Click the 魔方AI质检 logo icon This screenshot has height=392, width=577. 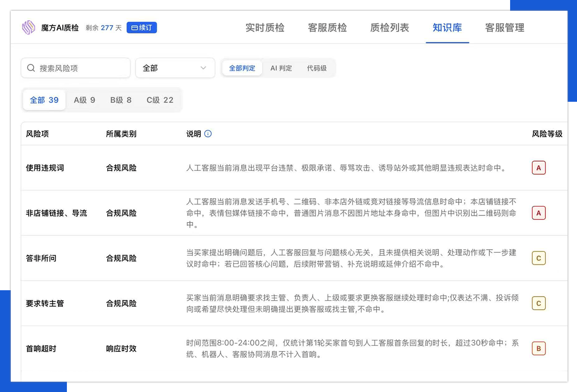[28, 28]
